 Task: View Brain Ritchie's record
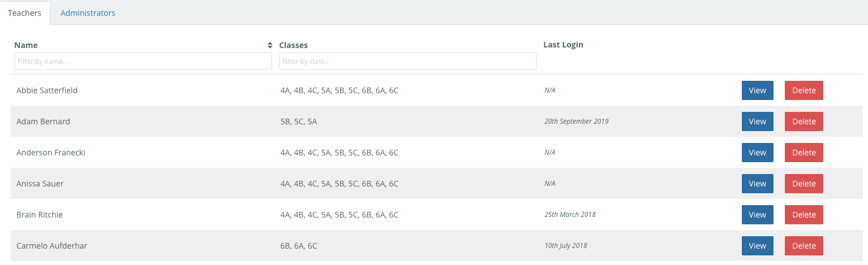[757, 215]
